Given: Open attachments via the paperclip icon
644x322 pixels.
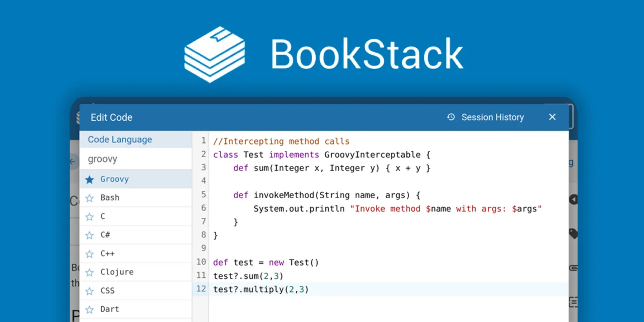Looking at the screenshot, I should click(x=573, y=267).
